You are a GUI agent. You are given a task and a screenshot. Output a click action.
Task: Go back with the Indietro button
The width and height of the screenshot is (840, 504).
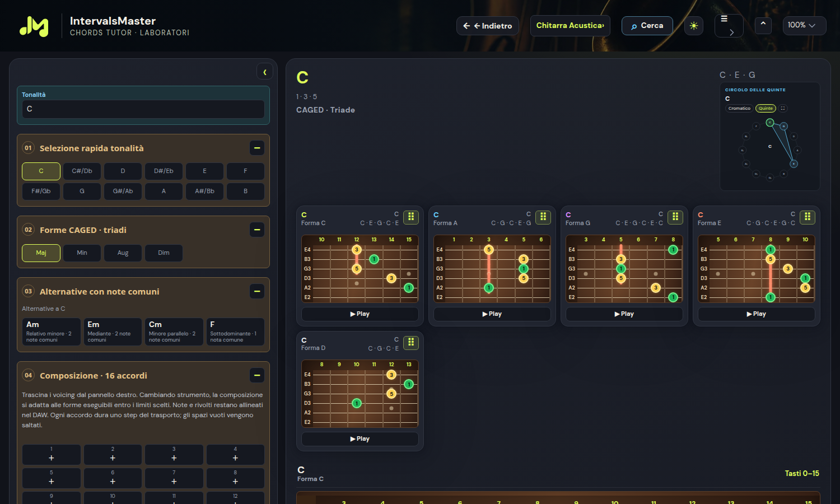[488, 26]
